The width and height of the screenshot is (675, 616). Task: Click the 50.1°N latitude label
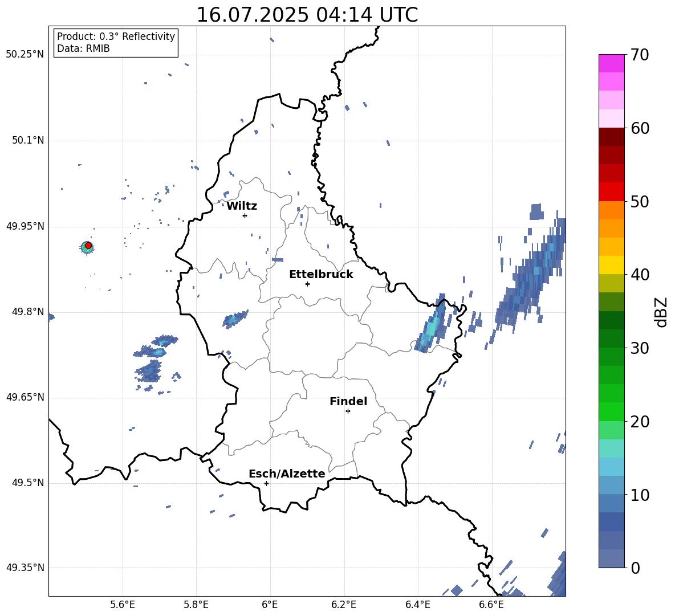(x=28, y=141)
